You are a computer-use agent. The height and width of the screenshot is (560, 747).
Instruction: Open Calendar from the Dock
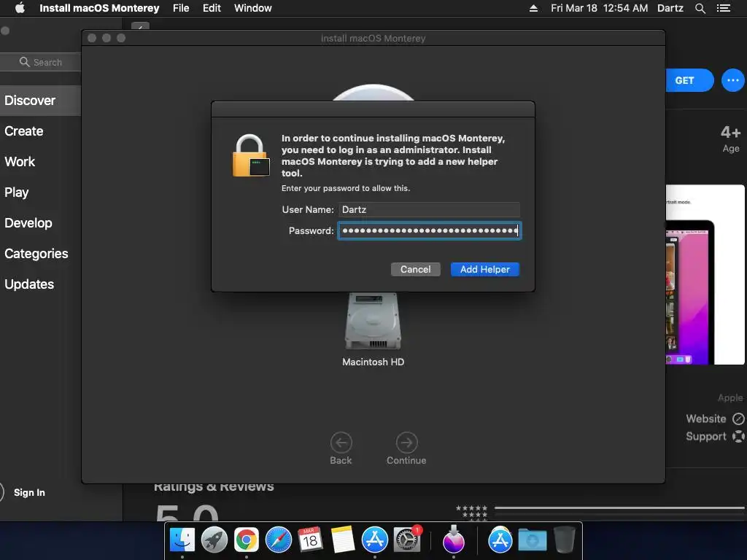[310, 540]
